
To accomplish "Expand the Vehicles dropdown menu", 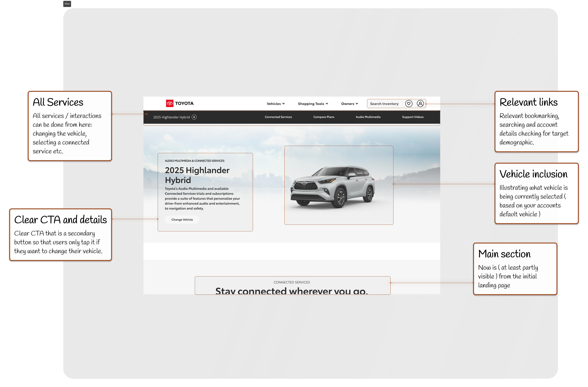I will click(x=276, y=104).
